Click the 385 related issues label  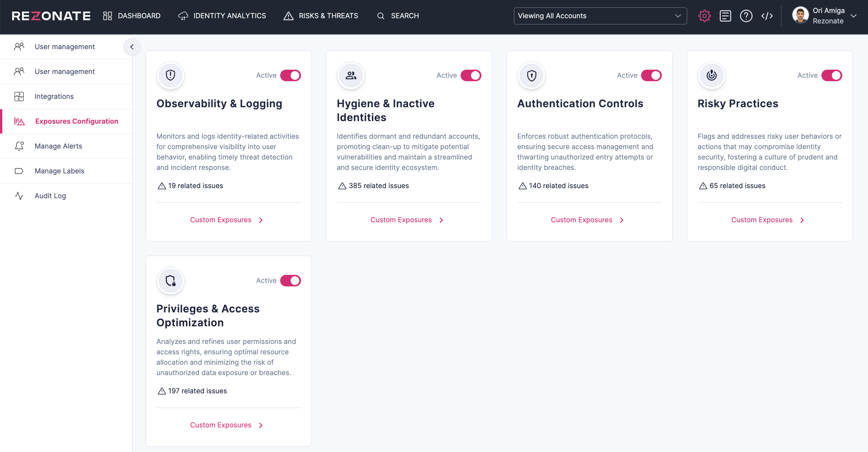(378, 186)
